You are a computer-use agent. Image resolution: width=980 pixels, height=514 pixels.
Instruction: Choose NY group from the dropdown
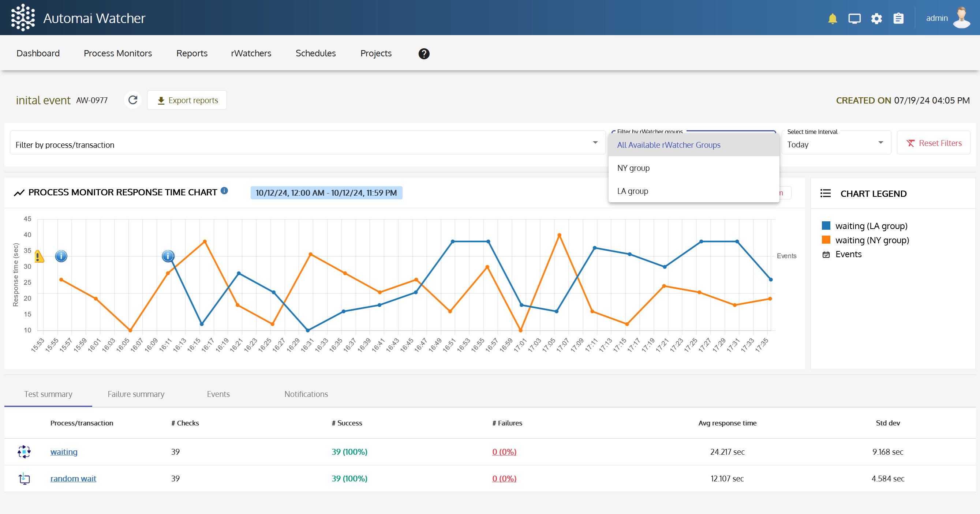[693, 168]
